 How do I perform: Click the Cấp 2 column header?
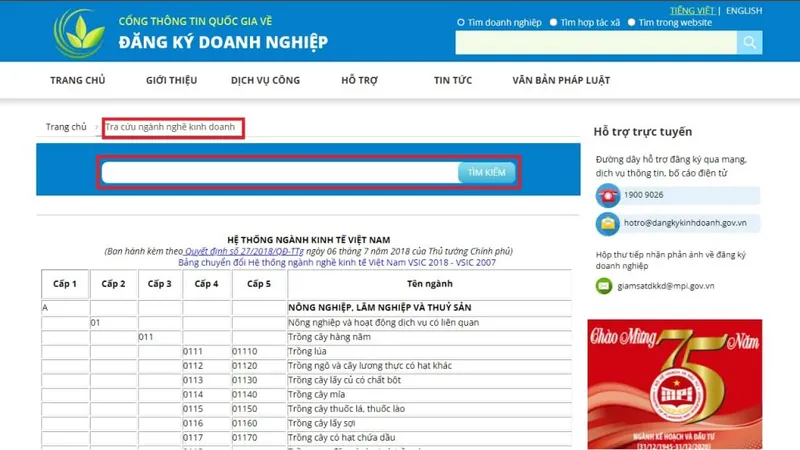pos(113,284)
